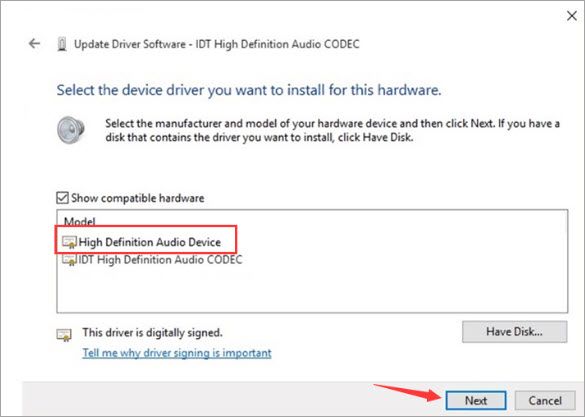Close the driver update dialog with X
The height and width of the screenshot is (417, 585).
tap(572, 16)
